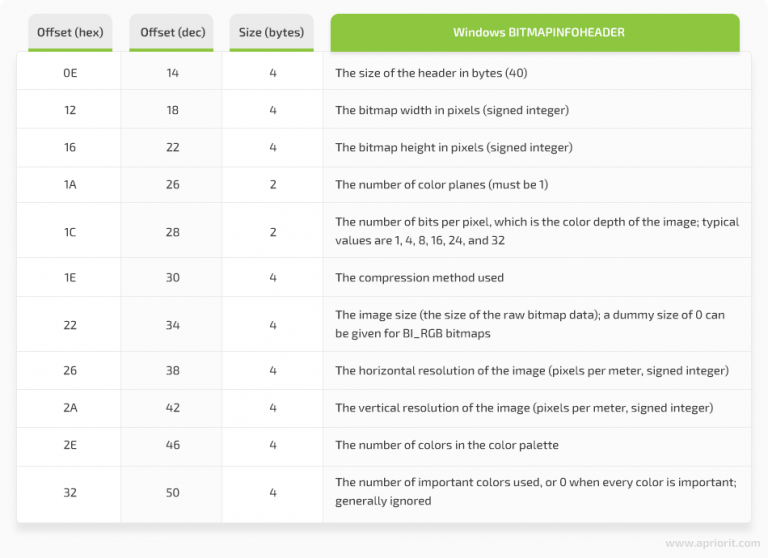Select the number of color planes description
The image size is (768, 558).
441,184
